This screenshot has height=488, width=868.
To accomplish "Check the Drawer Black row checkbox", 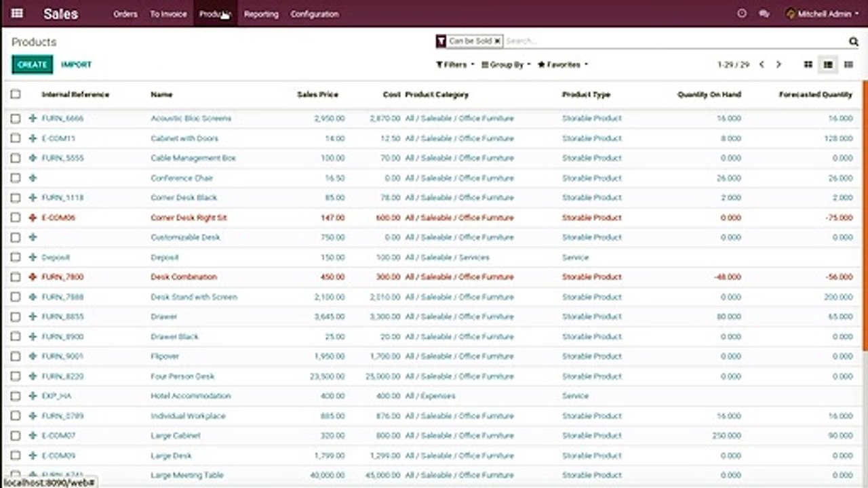I will click(x=16, y=336).
